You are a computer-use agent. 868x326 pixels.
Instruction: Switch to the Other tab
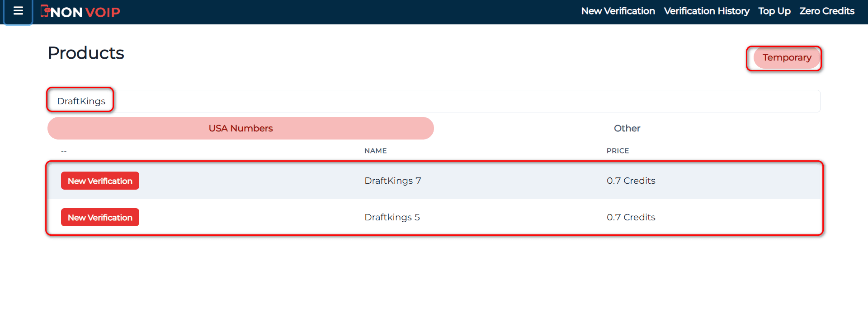(x=627, y=128)
